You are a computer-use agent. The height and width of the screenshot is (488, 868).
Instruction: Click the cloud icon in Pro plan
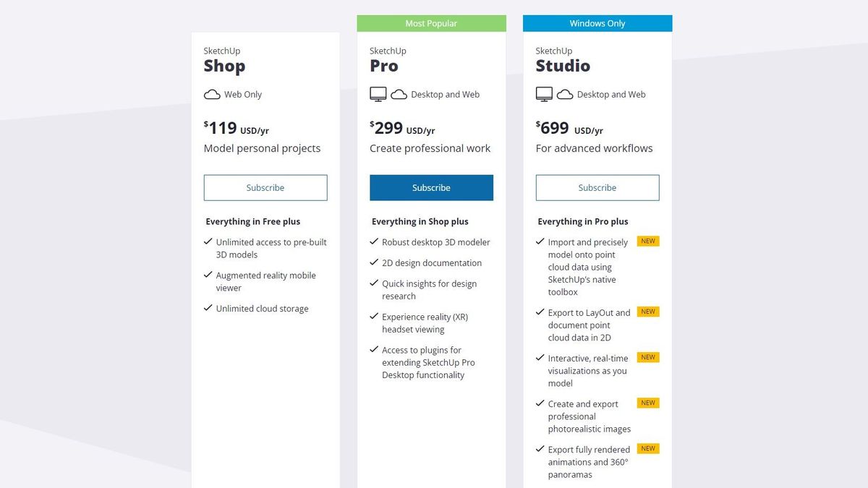(399, 95)
